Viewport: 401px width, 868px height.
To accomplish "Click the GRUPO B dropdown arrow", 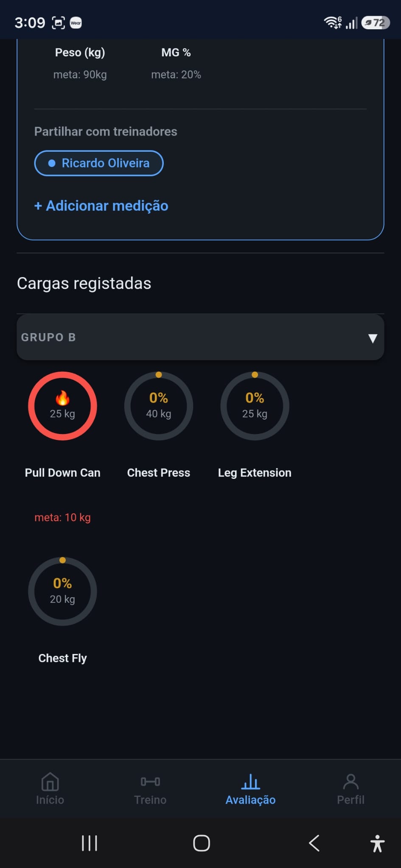I will pyautogui.click(x=373, y=338).
